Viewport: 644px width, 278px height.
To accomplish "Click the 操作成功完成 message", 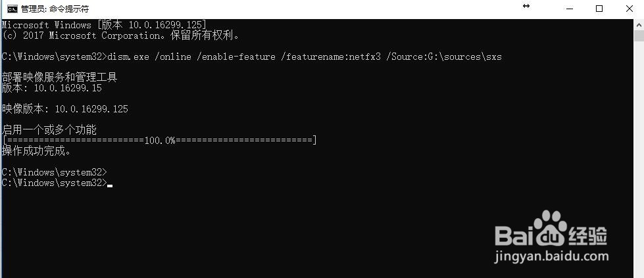I will pyautogui.click(x=37, y=151).
